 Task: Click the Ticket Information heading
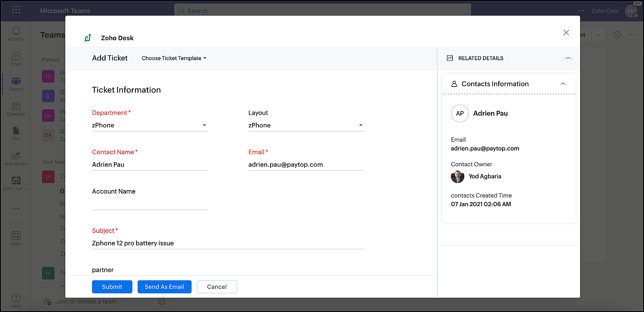click(126, 90)
